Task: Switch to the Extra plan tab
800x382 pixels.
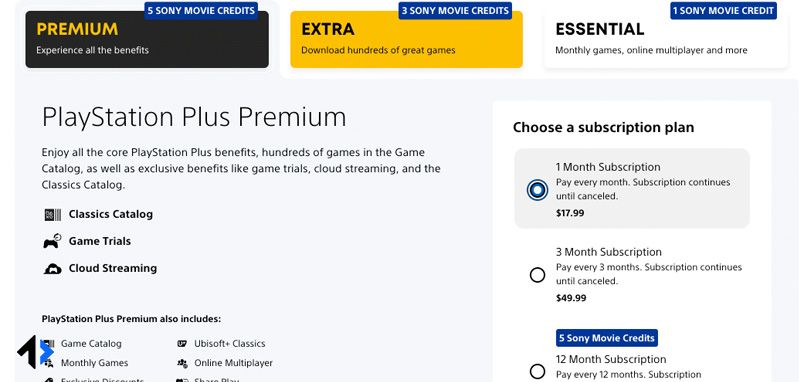Action: click(407, 39)
